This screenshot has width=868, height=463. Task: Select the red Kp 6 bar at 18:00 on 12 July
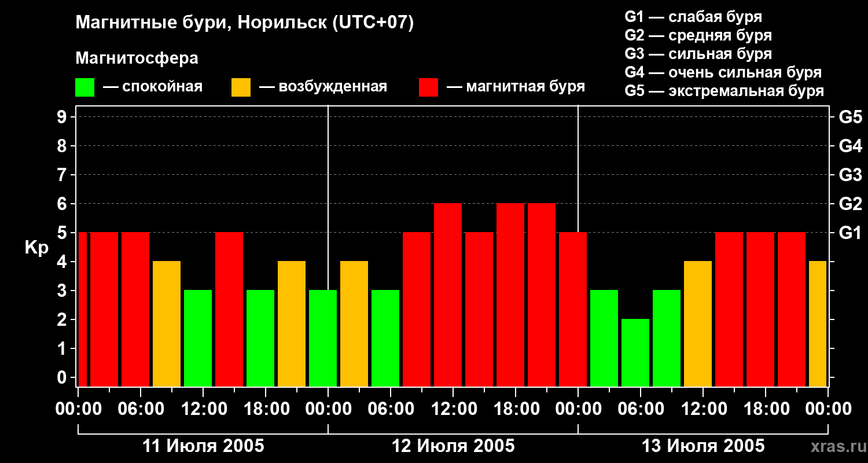pos(510,295)
